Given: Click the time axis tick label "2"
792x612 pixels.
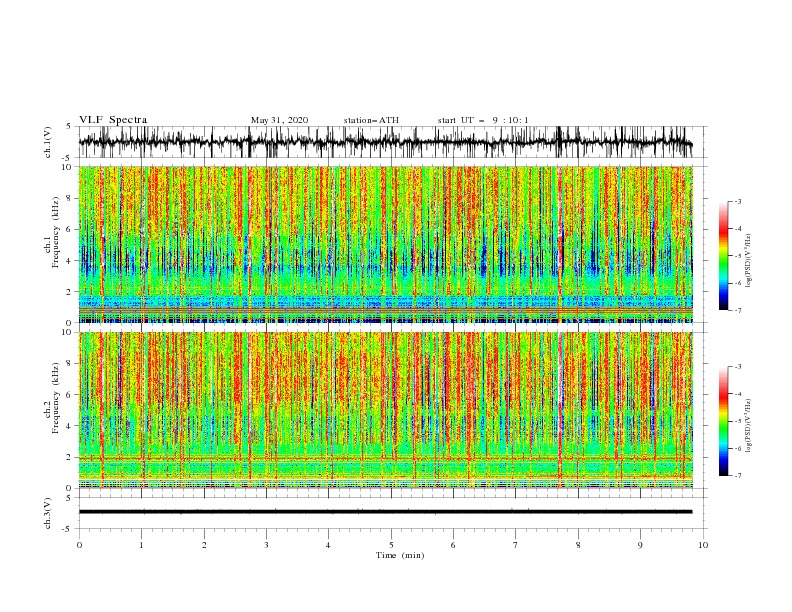Looking at the screenshot, I should pos(204,545).
